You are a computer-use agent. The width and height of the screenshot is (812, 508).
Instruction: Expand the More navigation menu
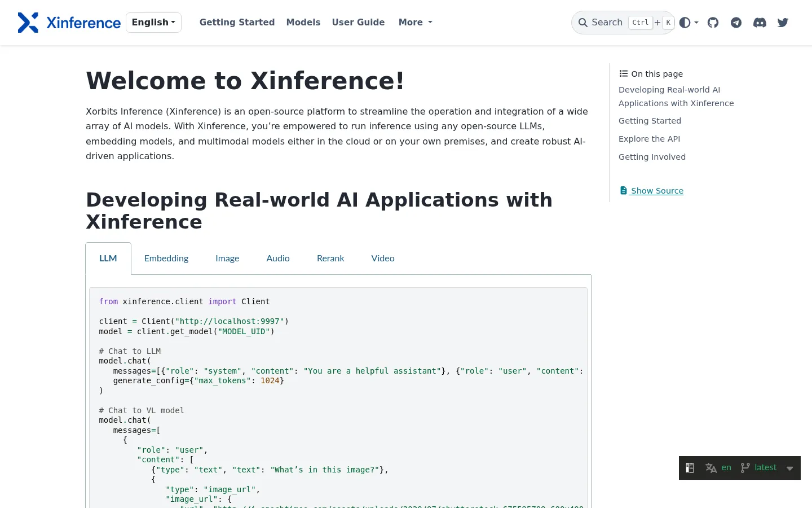tap(416, 23)
